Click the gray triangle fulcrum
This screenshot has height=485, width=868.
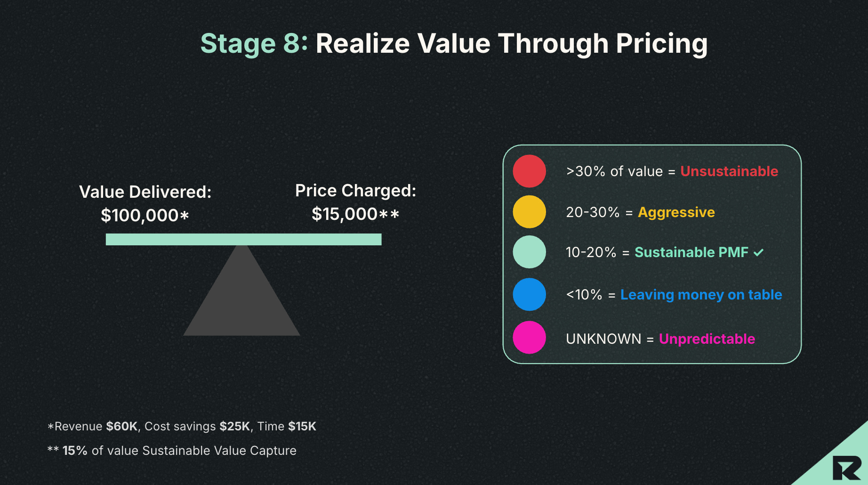pyautogui.click(x=241, y=290)
